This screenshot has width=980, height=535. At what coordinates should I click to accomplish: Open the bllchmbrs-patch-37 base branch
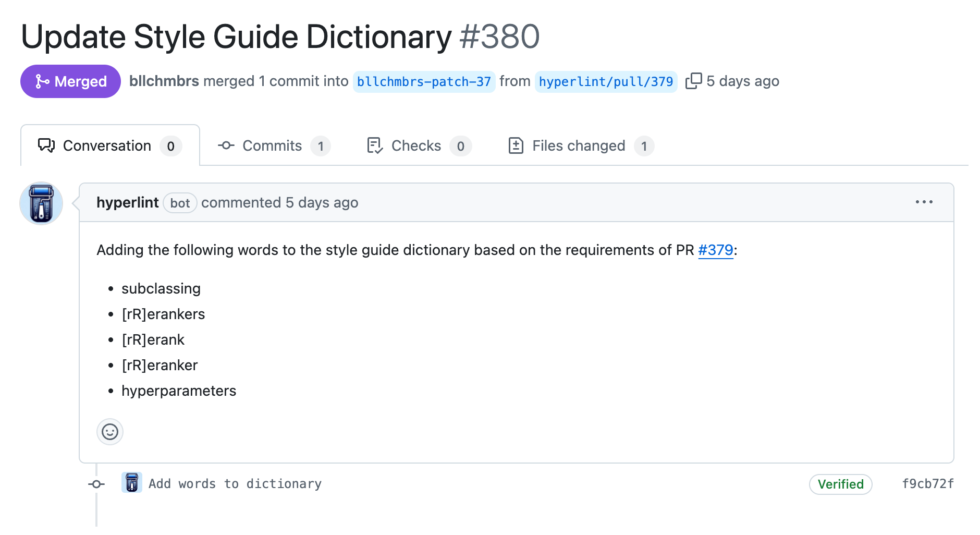click(x=424, y=82)
